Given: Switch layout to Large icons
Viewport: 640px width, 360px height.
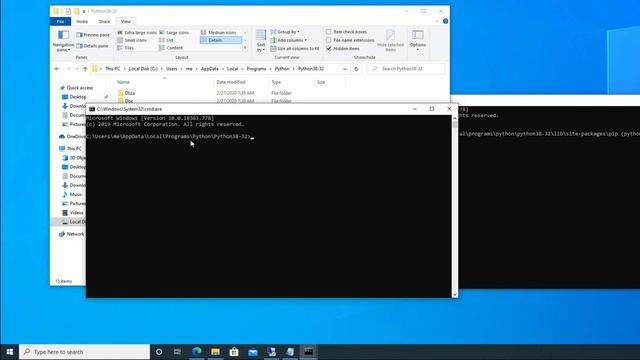Looking at the screenshot, I should pos(174,32).
